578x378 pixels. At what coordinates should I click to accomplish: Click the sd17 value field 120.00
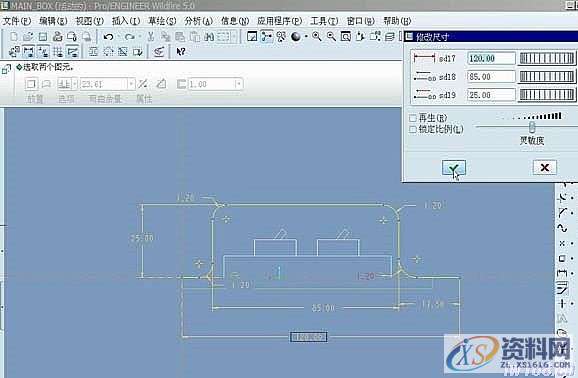[491, 58]
